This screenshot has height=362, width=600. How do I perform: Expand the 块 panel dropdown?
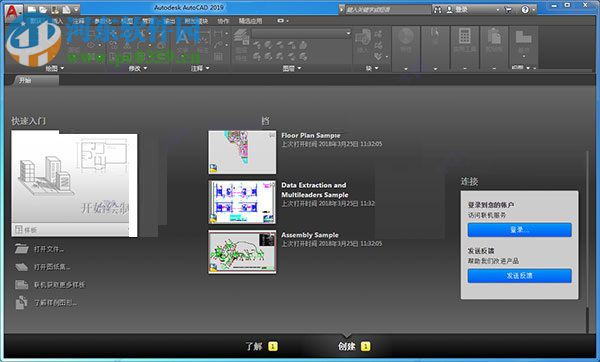click(x=372, y=68)
